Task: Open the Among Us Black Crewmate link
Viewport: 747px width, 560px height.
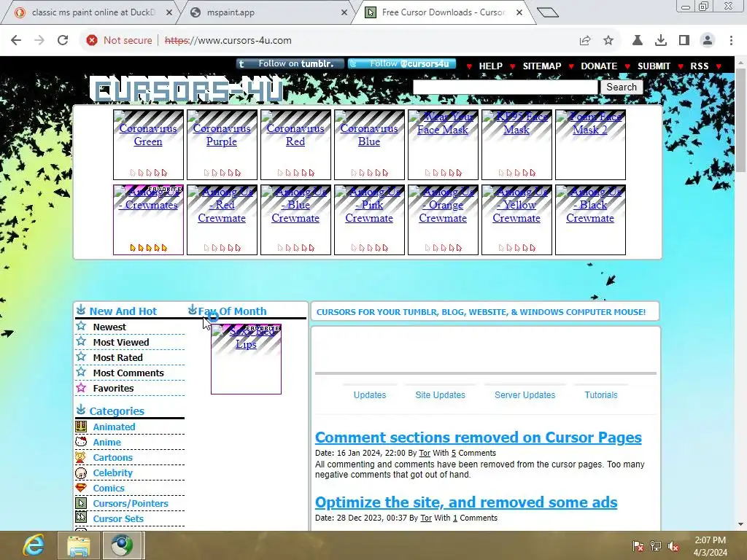Action: point(590,205)
